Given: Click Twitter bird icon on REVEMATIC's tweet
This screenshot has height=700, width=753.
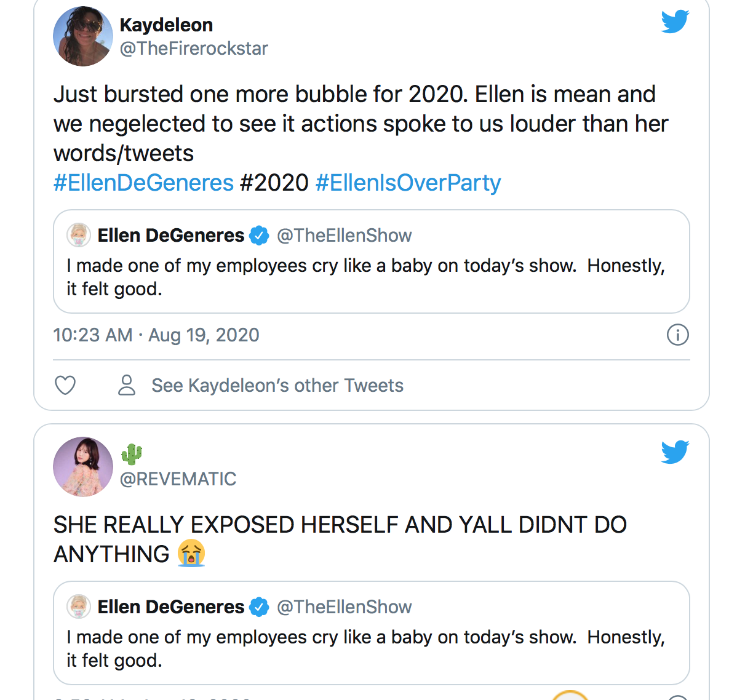Looking at the screenshot, I should point(675,452).
